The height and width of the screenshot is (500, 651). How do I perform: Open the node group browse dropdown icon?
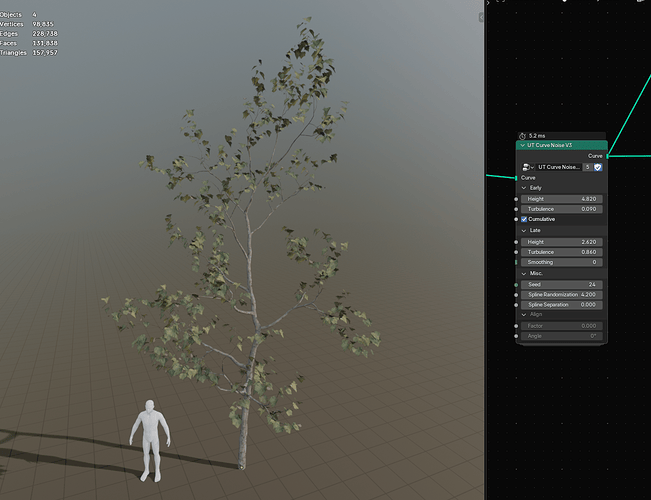click(x=528, y=167)
